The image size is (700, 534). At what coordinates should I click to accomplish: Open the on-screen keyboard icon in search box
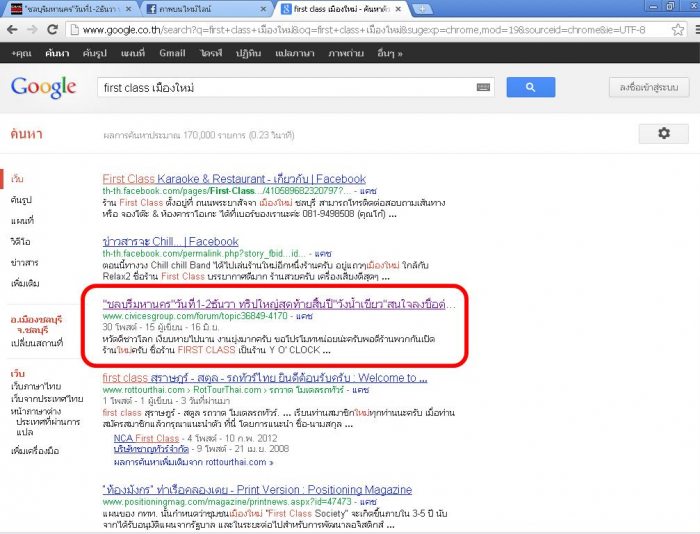click(483, 87)
